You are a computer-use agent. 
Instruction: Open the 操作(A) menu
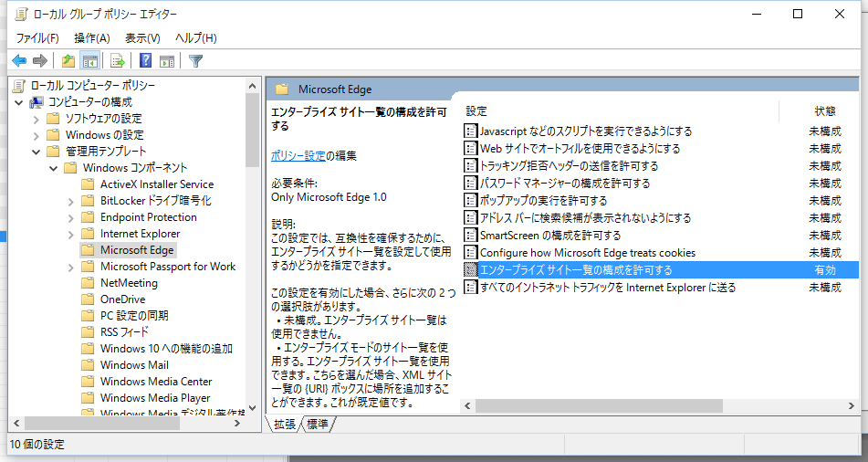[x=92, y=37]
